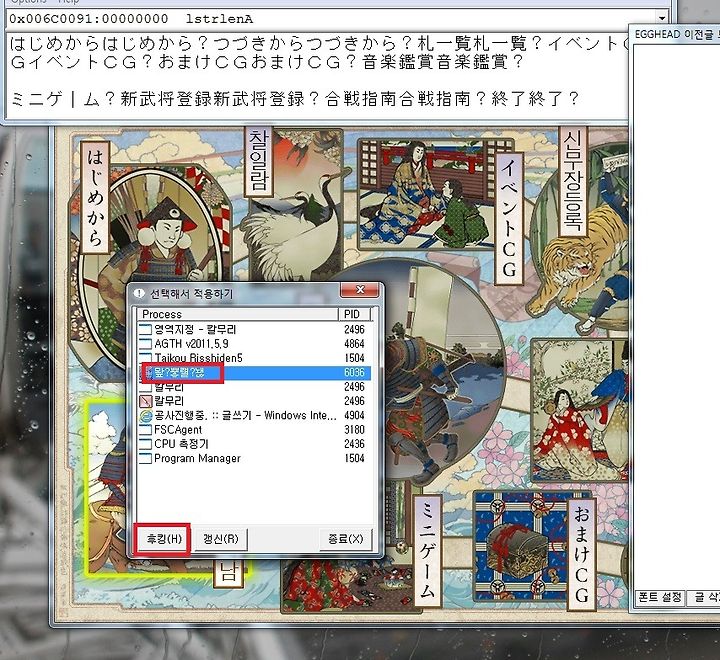Viewport: 720px width, 660px height.
Task: Close the 선택해서 적용하기 dialog
Action: pos(360,290)
